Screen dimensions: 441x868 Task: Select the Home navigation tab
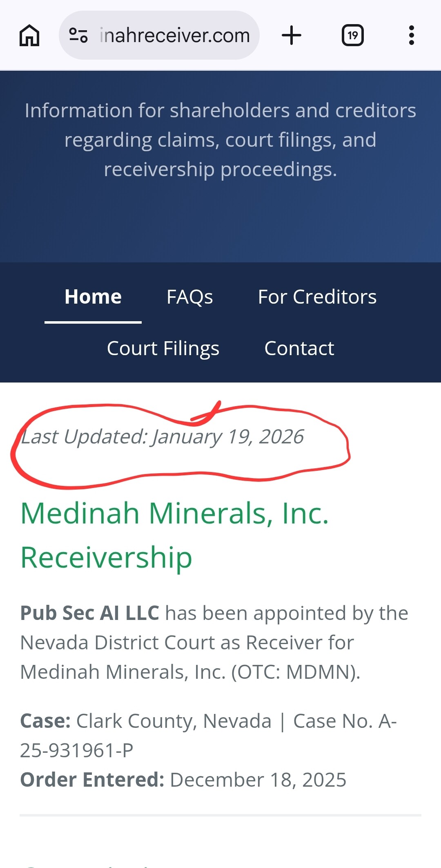click(93, 297)
